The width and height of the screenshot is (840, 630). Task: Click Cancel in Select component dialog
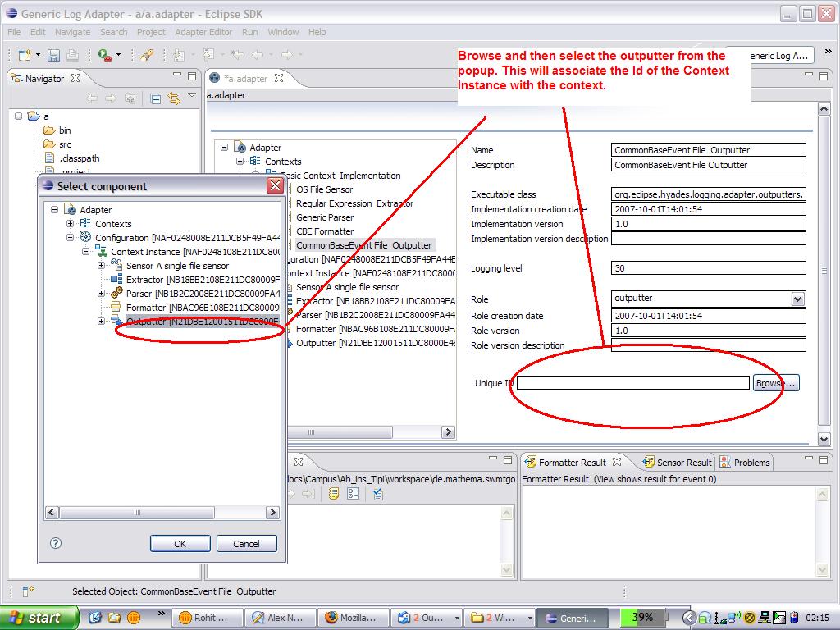click(246, 543)
